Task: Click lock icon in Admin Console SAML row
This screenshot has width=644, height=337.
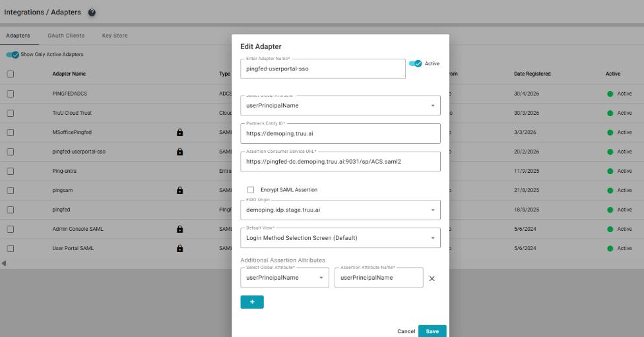Action: pos(180,229)
